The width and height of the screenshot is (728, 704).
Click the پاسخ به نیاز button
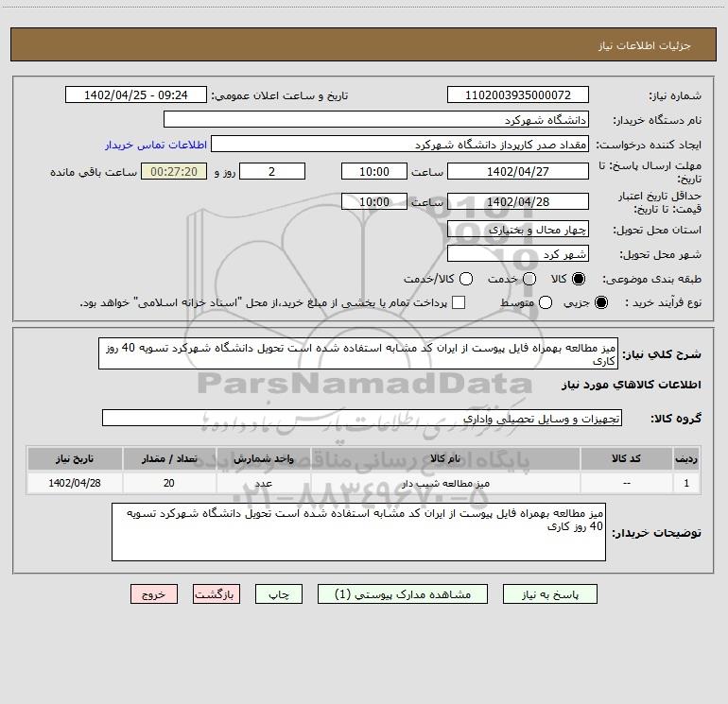(x=550, y=594)
